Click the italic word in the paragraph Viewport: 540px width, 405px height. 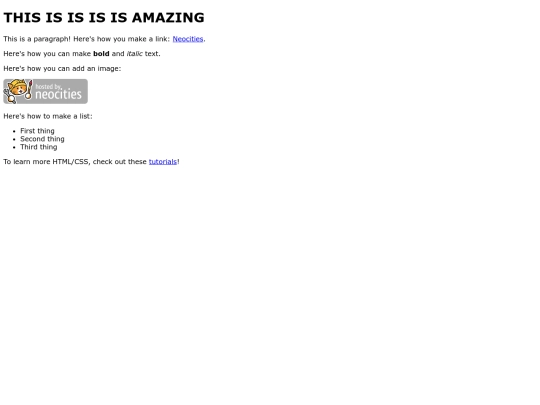pyautogui.click(x=134, y=54)
